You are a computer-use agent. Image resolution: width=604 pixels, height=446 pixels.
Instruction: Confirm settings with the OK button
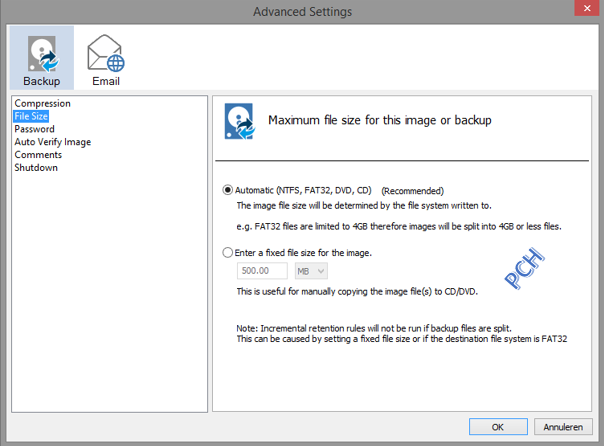498,427
